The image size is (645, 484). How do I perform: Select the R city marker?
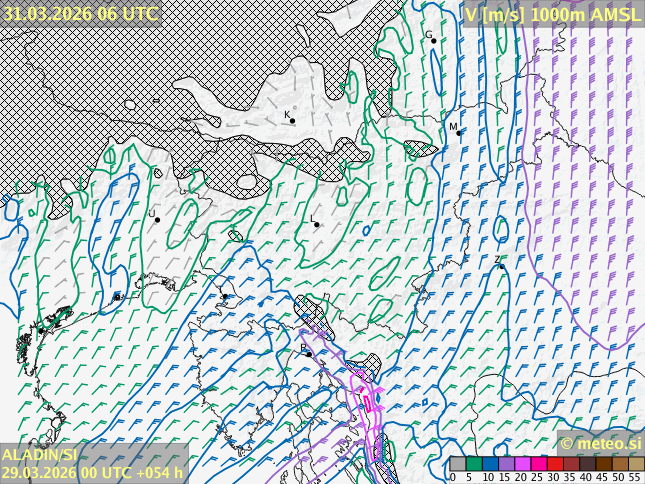[x=309, y=354]
